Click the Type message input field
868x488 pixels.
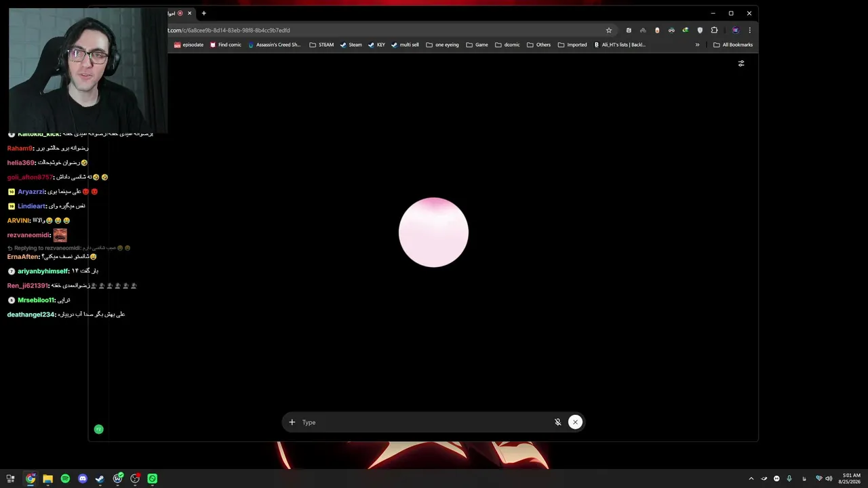[425, 422]
